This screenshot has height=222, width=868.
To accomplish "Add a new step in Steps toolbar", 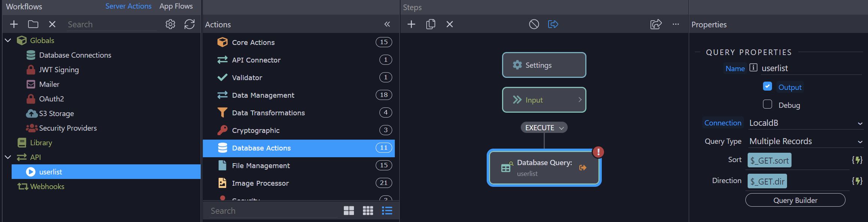I will 411,24.
